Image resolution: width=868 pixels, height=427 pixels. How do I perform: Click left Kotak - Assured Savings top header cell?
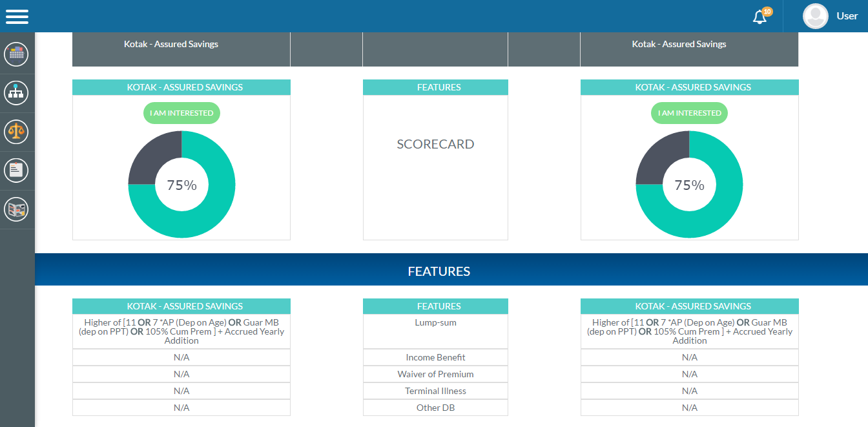(171, 45)
